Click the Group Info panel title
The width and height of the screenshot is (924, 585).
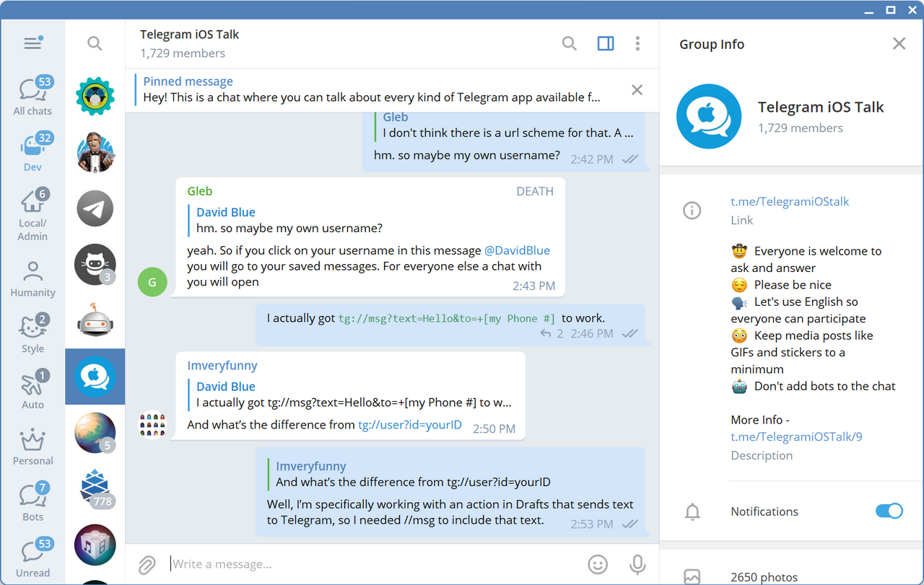tap(712, 44)
